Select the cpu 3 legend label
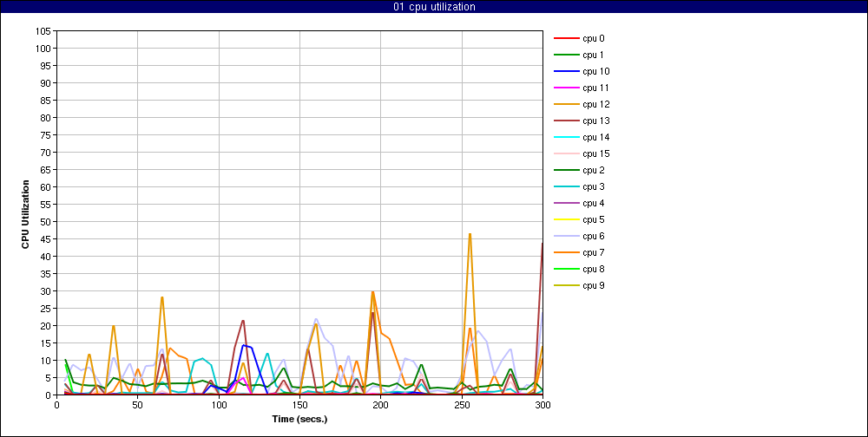 pos(594,186)
